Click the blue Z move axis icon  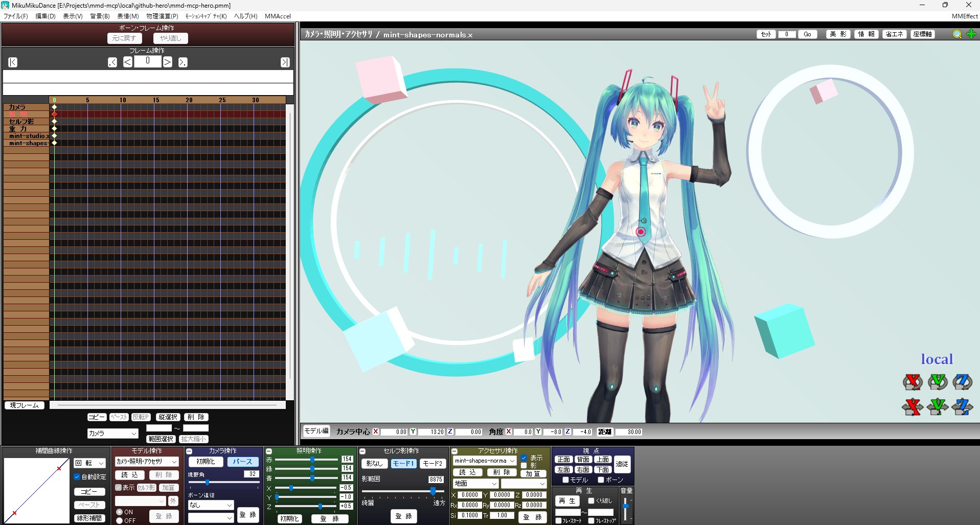tap(962, 407)
